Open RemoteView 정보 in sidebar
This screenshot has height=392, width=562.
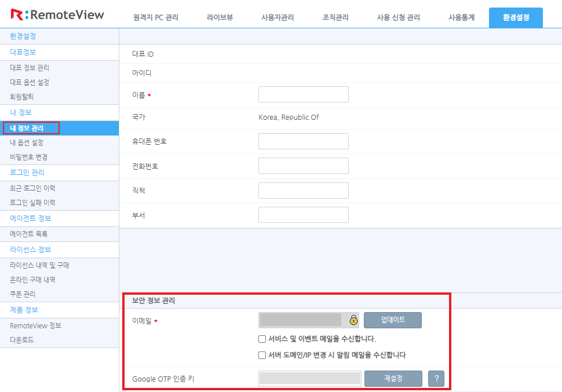(x=35, y=325)
